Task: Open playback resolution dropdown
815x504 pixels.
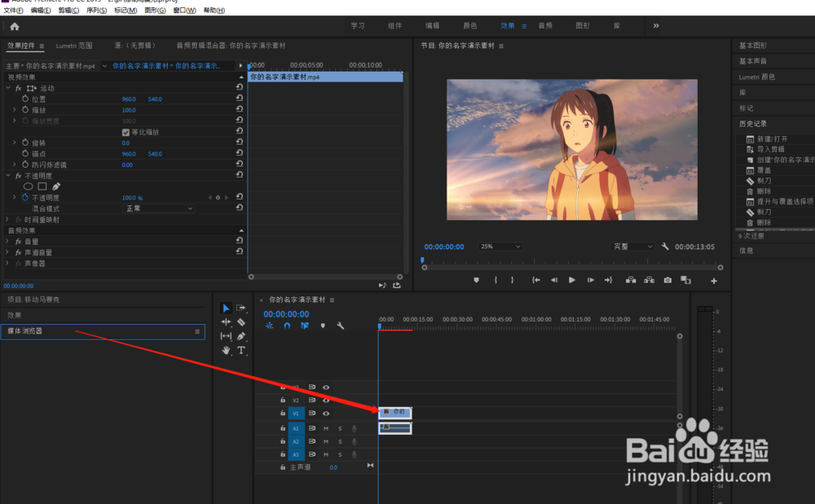Action: point(632,247)
